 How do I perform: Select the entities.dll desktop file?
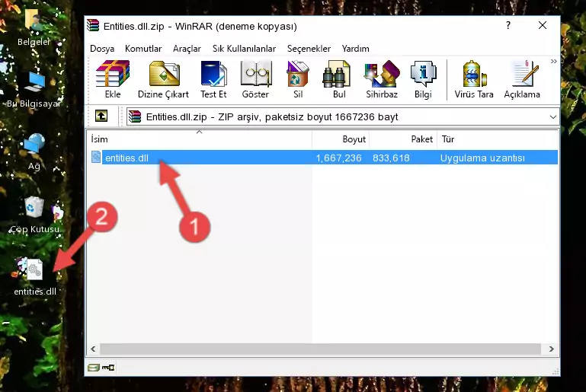coord(35,276)
